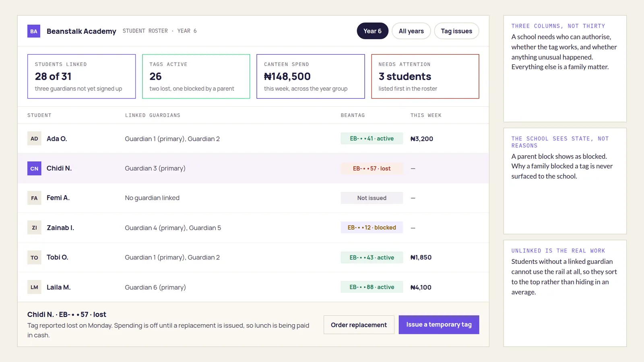
Task: Click the Order replacement button
Action: click(359, 325)
